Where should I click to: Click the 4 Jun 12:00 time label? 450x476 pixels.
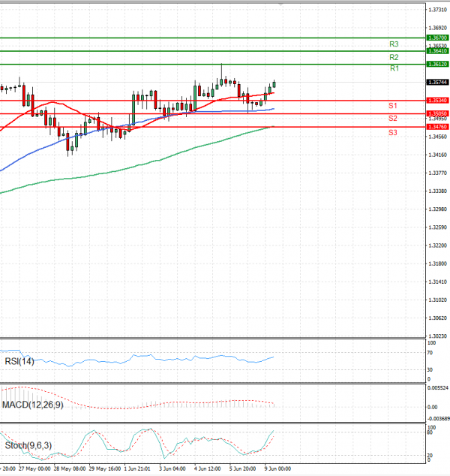click(x=208, y=468)
